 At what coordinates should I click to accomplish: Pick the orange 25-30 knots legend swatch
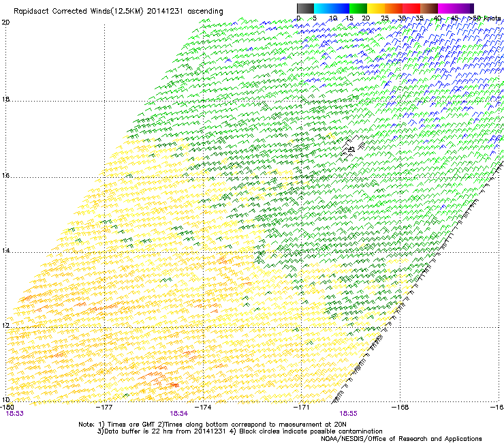point(394,8)
